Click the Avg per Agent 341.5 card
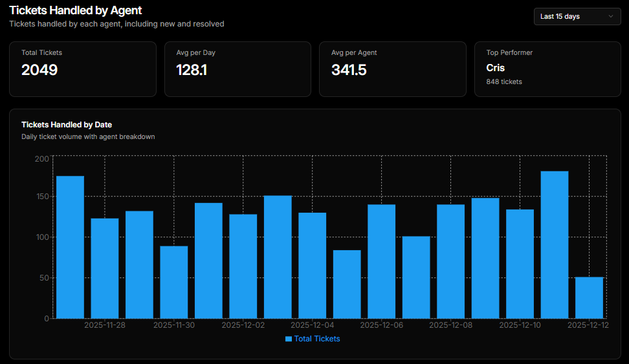The image size is (629, 364). [393, 69]
